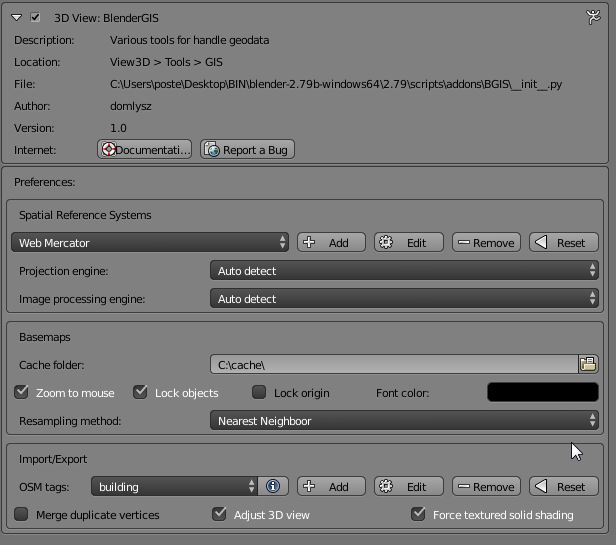Open the Resampling method dropdown
Viewport: 616px width, 545px height.
click(x=404, y=421)
